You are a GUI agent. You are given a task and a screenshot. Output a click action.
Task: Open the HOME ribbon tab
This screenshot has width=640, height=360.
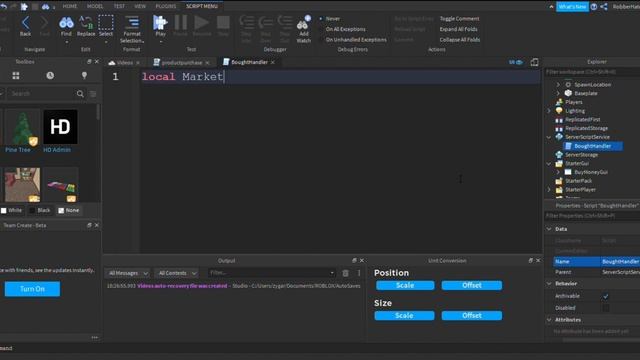(x=70, y=6)
